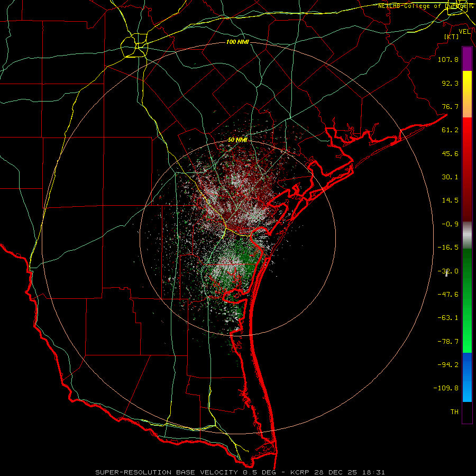Viewport: 476px width, 476px height.
Task: Click the -109.8 legend value
Action: click(446, 388)
